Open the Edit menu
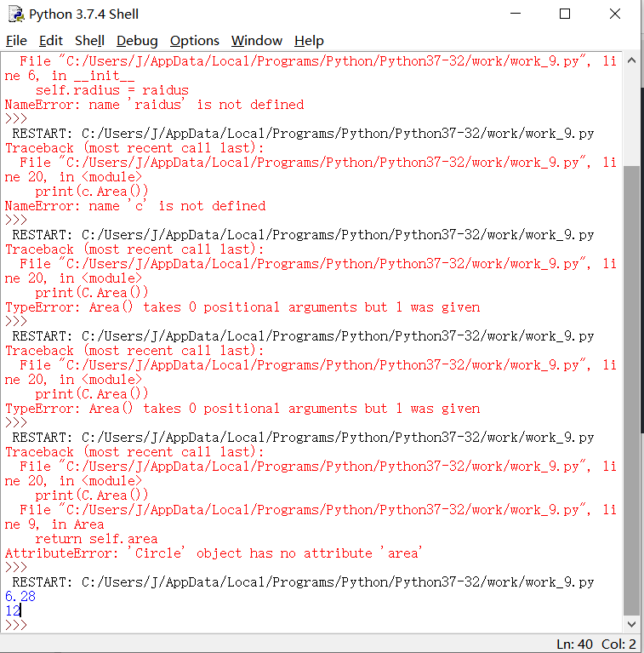Screen dimensions: 644x653 click(x=51, y=41)
